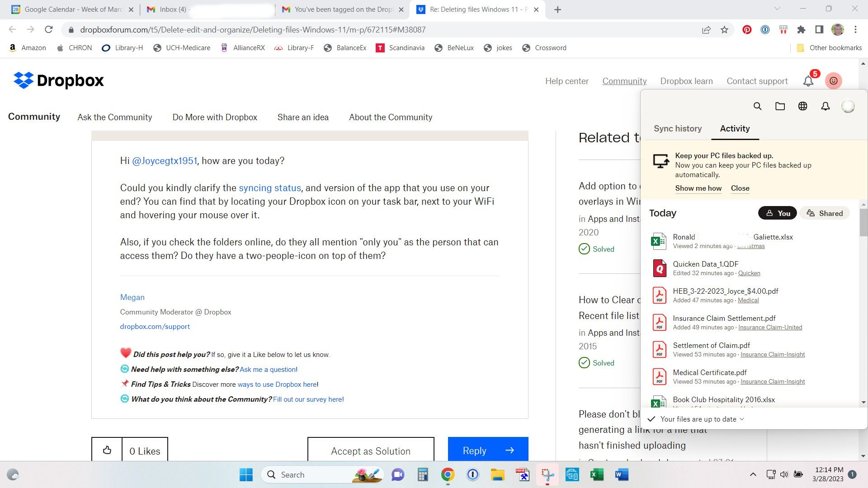Close the Keep PC files backed up notice

pyautogui.click(x=740, y=188)
